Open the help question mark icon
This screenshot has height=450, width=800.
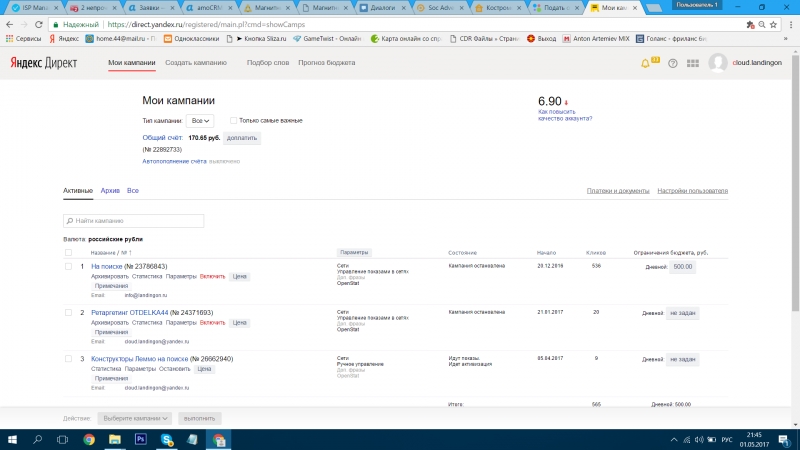tap(672, 63)
